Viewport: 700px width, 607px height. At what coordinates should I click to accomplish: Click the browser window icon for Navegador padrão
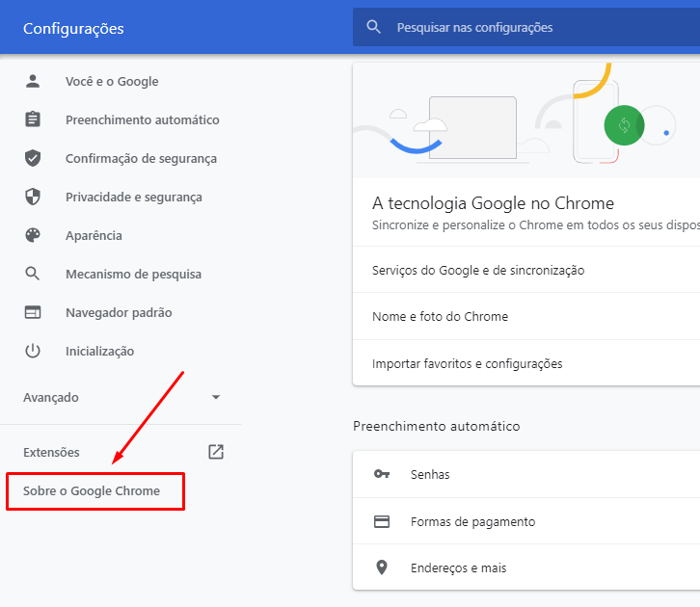click(x=33, y=313)
